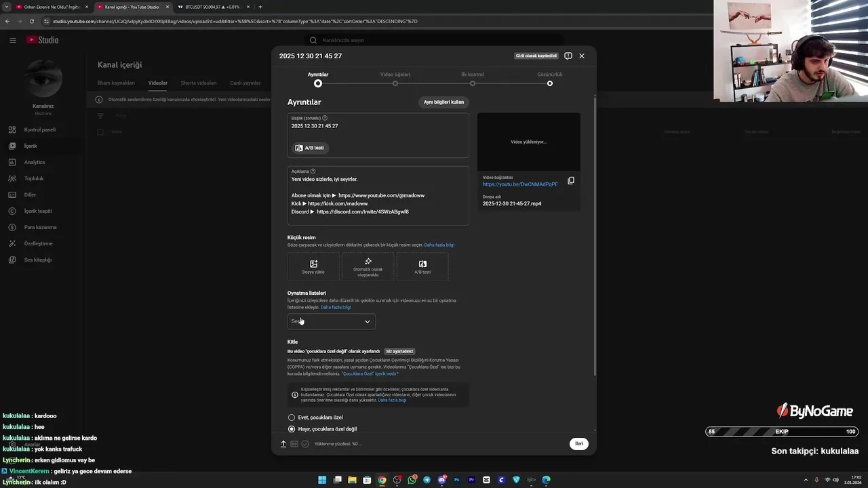Click the checks complete icon in footer
868x488 pixels.
tap(305, 444)
